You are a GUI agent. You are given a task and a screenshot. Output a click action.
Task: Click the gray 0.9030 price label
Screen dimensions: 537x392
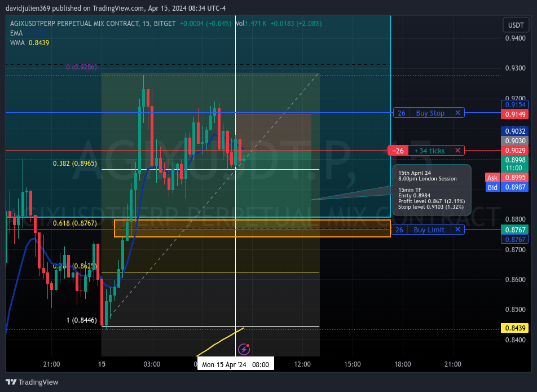click(x=515, y=140)
